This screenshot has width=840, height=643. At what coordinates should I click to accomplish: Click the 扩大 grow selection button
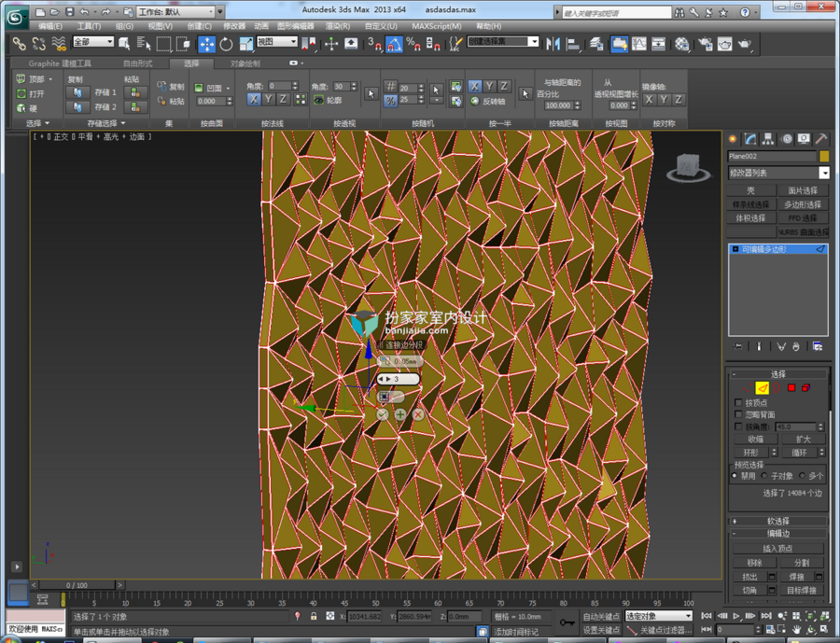tap(803, 439)
